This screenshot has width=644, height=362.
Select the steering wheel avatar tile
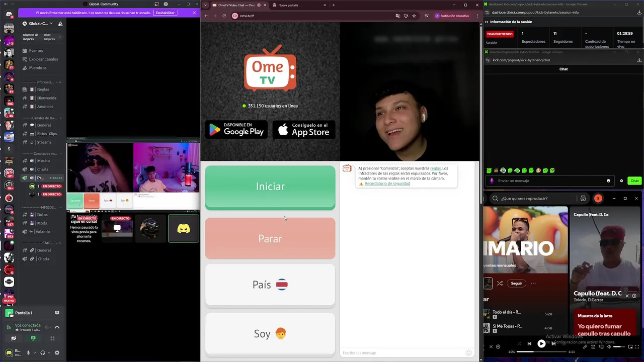pyautogui.click(x=150, y=229)
